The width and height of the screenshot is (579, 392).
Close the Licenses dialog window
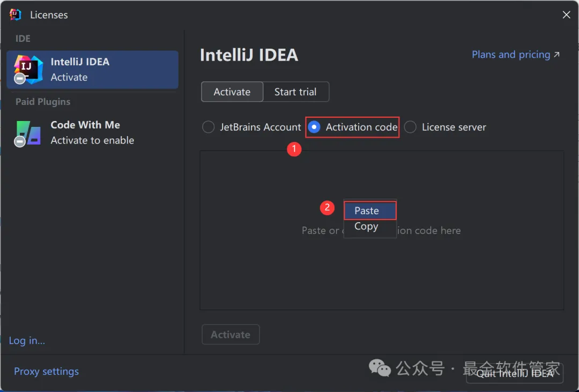[566, 15]
